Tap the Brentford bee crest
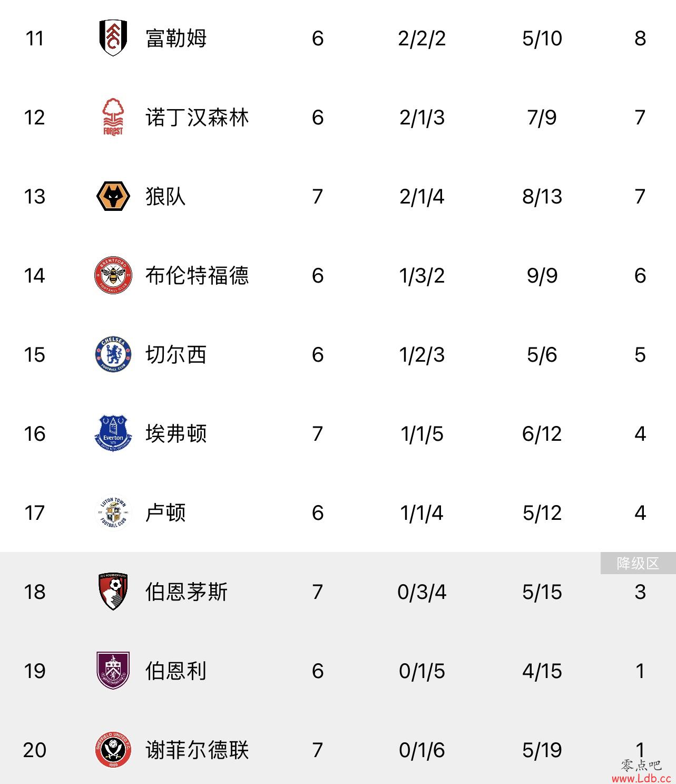Screen dimensions: 676x784 coord(113,275)
